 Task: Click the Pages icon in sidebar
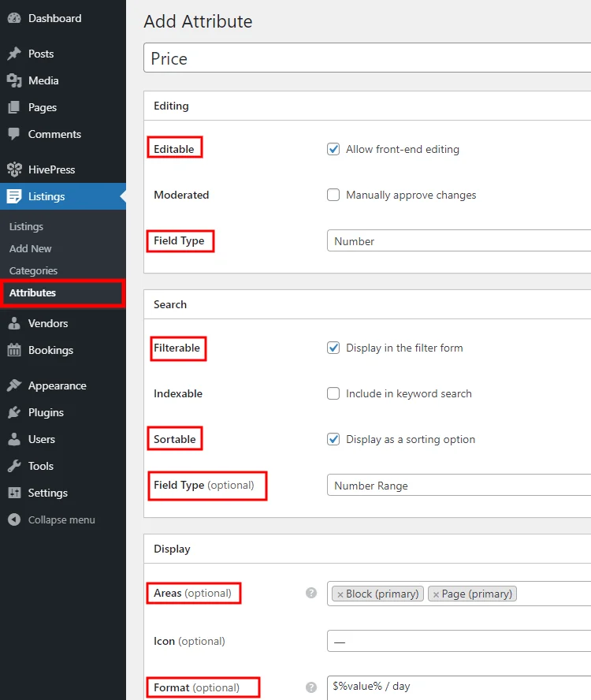[14, 107]
